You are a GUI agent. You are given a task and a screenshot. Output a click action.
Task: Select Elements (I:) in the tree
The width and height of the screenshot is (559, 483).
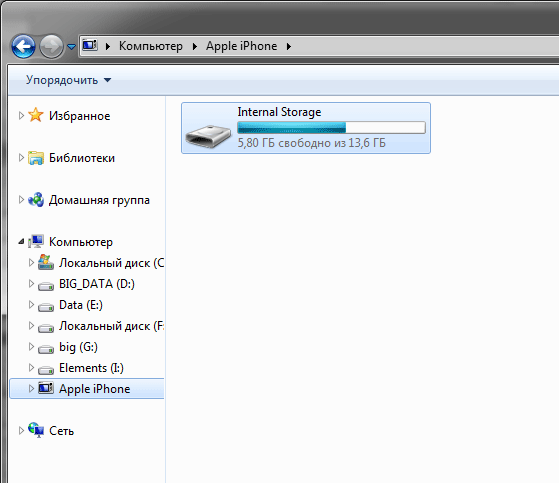point(91,368)
